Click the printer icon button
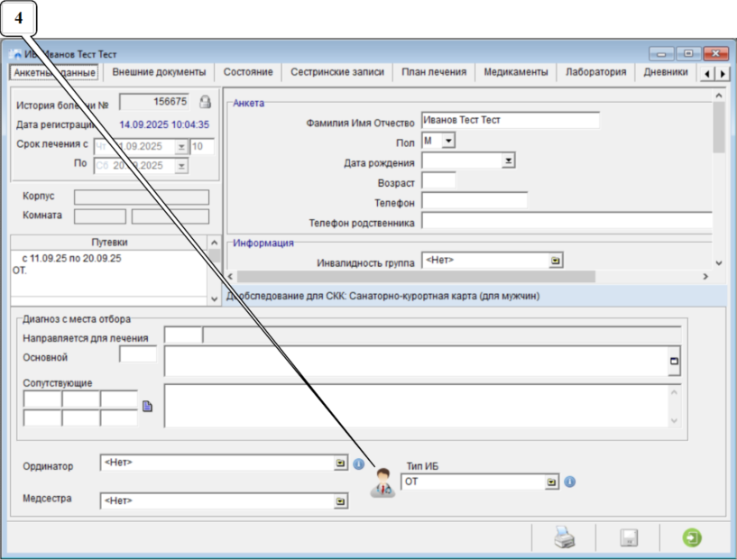This screenshot has height=560, width=737. click(565, 538)
